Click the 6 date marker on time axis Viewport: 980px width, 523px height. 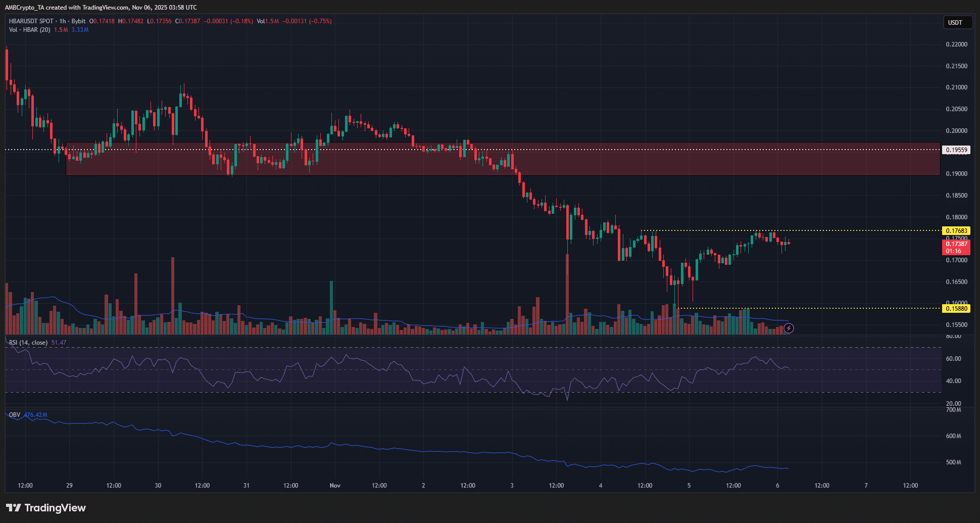[x=777, y=486]
